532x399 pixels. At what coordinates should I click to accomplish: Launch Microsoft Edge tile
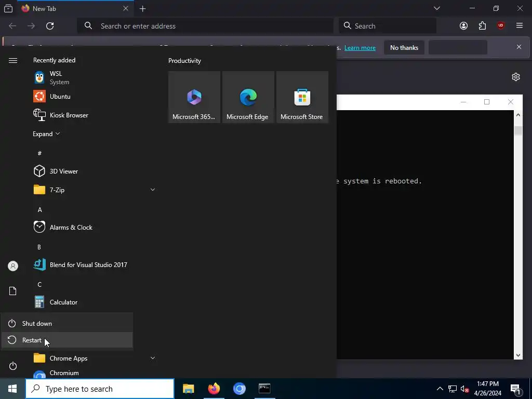[x=248, y=97]
